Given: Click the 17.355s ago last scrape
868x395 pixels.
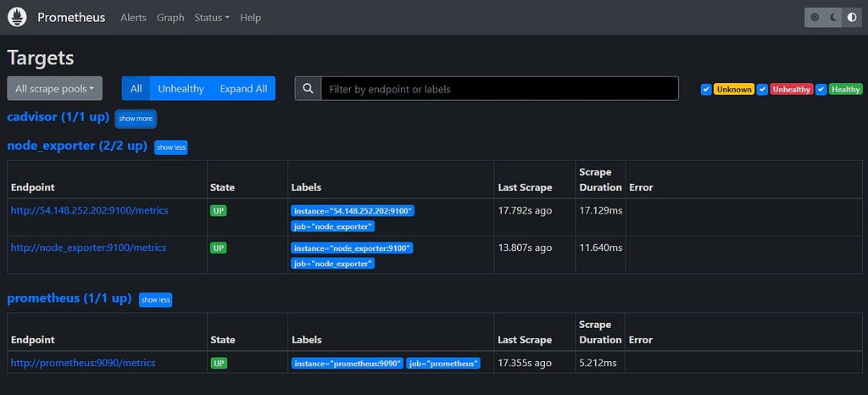Looking at the screenshot, I should coord(525,363).
